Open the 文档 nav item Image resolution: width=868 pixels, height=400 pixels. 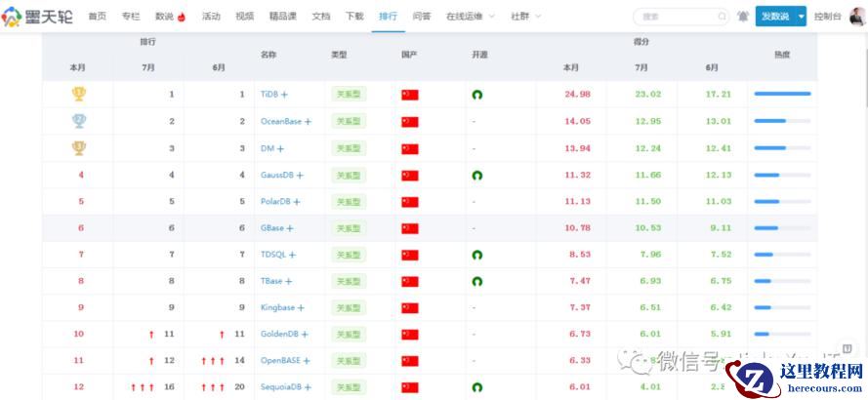click(x=321, y=17)
